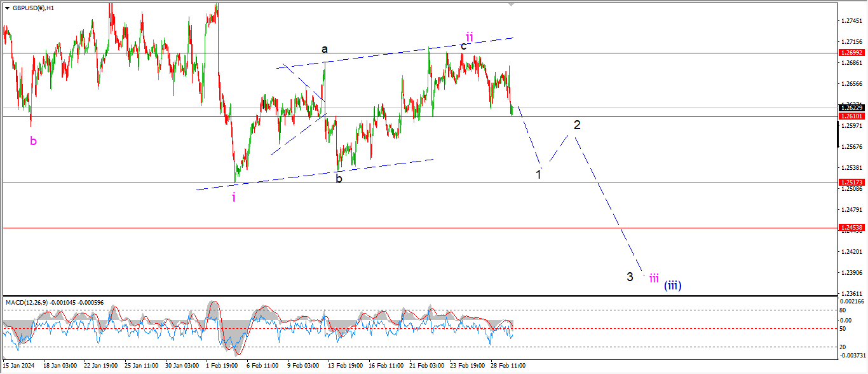Click the '28 Feb 11:00' time axis label
Image resolution: width=868 pixels, height=374 pixels.
click(507, 366)
